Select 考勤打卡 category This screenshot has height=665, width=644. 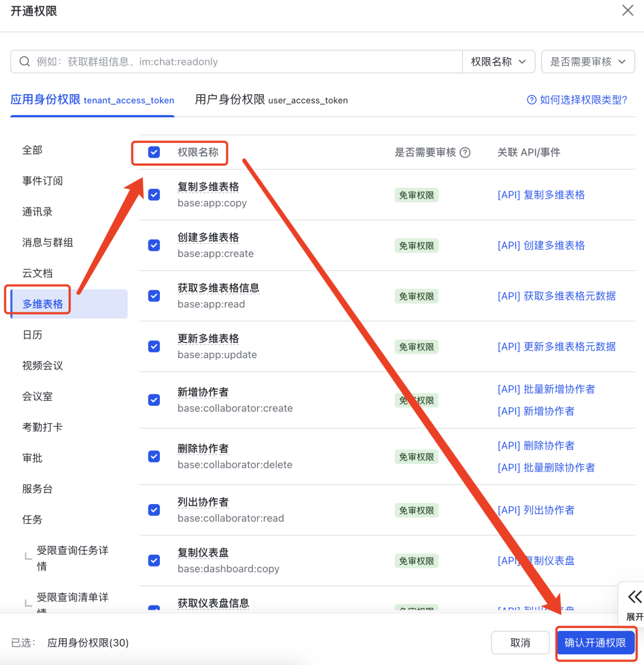tap(42, 427)
